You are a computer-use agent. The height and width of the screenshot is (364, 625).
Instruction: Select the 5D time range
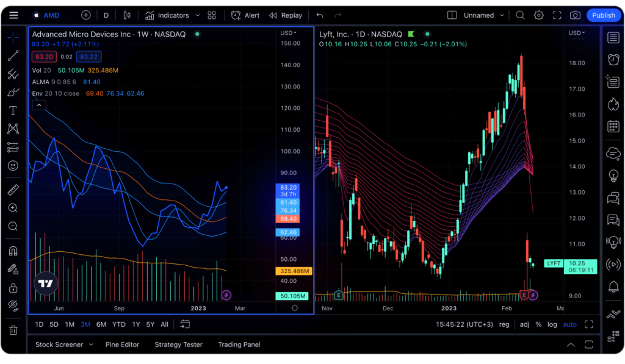54,324
